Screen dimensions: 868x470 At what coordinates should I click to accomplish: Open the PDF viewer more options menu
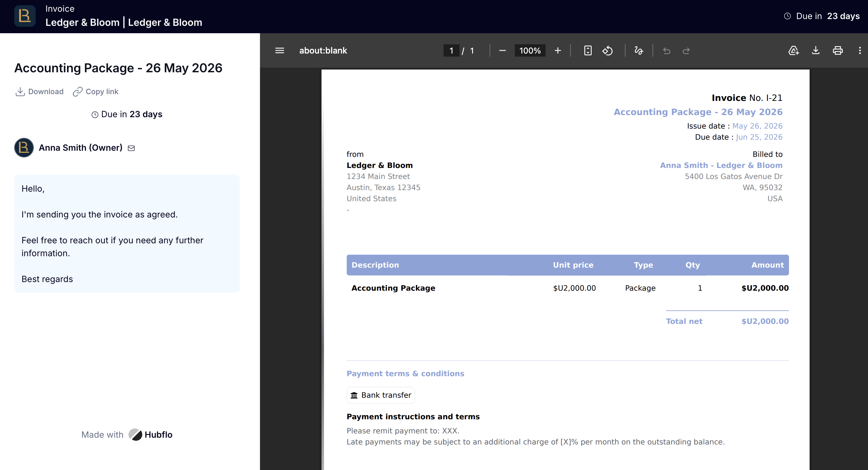pos(860,50)
